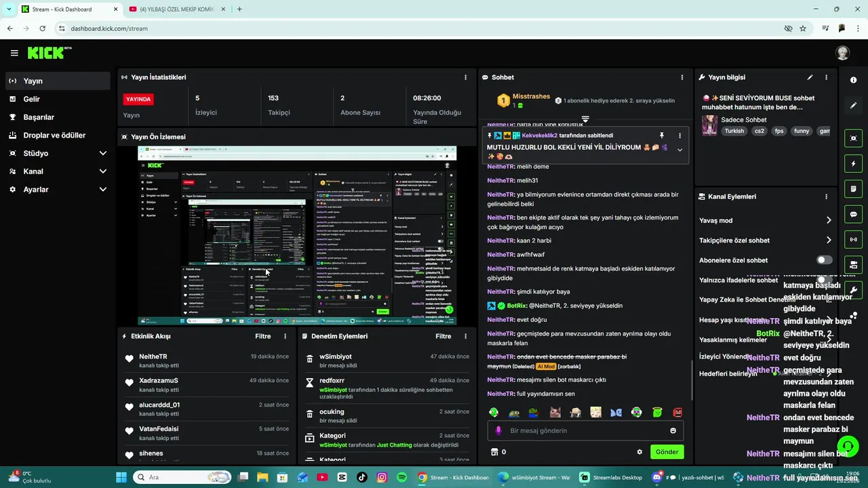Insert the red angry face emote
Viewport: 868px width, 488px height.
(677, 412)
